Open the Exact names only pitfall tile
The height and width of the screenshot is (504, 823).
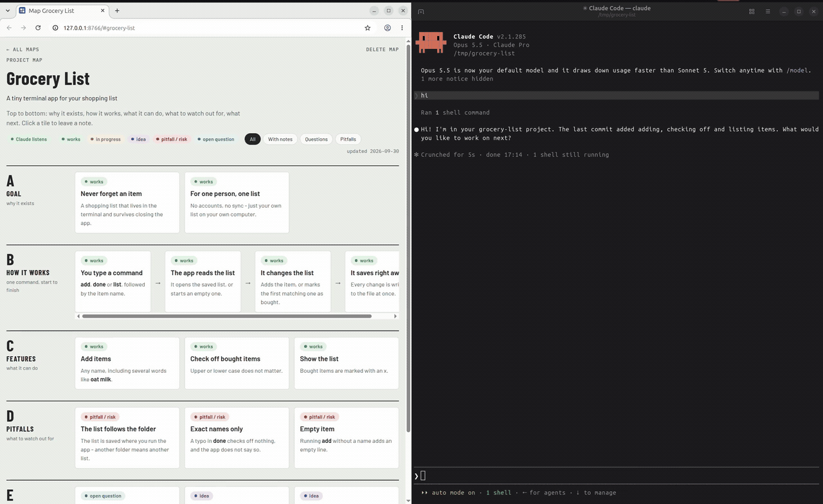click(237, 437)
